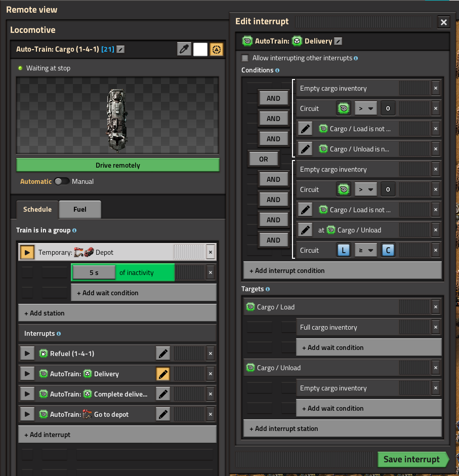Image resolution: width=459 pixels, height=476 pixels.
Task: Click the eyedropper icon beside the train name
Action: [184, 49]
